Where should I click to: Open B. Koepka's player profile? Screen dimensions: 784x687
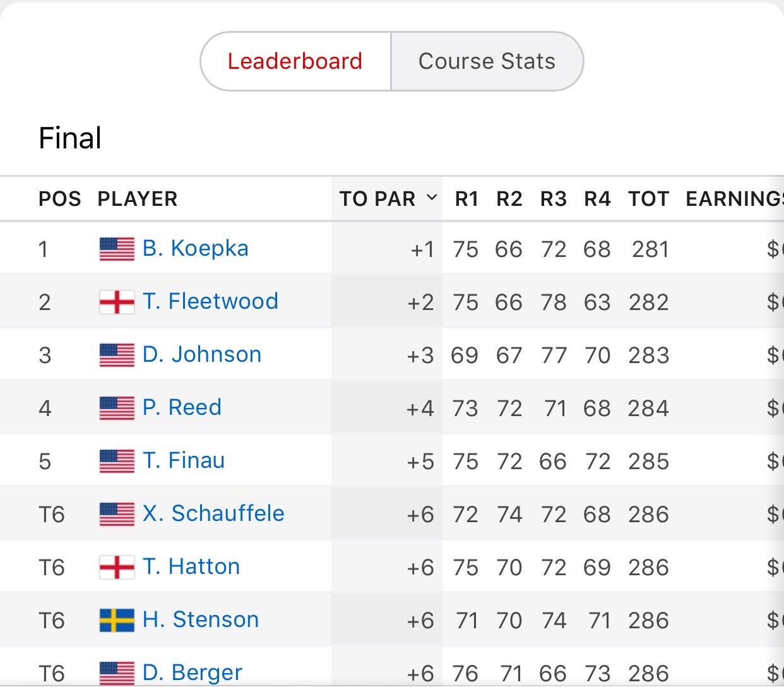196,248
